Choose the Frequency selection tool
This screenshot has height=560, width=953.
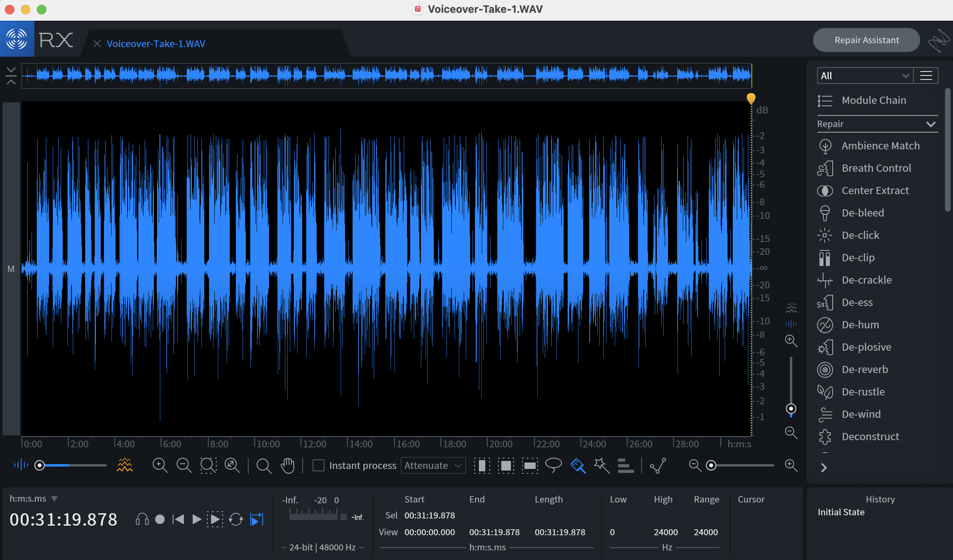pyautogui.click(x=530, y=465)
